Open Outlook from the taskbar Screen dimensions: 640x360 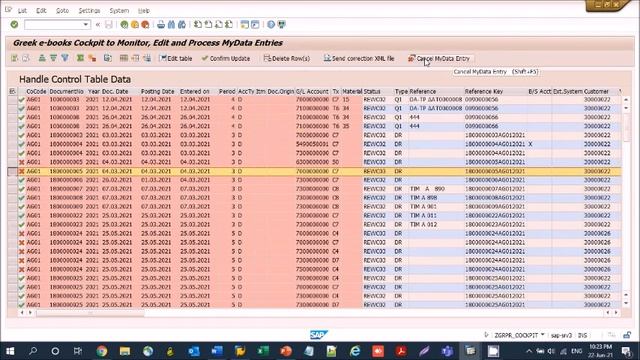coord(194,351)
